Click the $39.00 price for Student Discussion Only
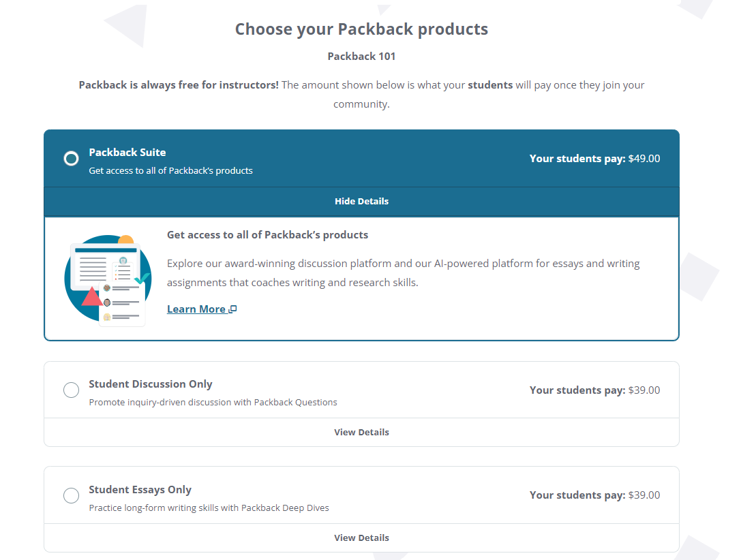Viewport: 741px width, 560px height. point(644,390)
